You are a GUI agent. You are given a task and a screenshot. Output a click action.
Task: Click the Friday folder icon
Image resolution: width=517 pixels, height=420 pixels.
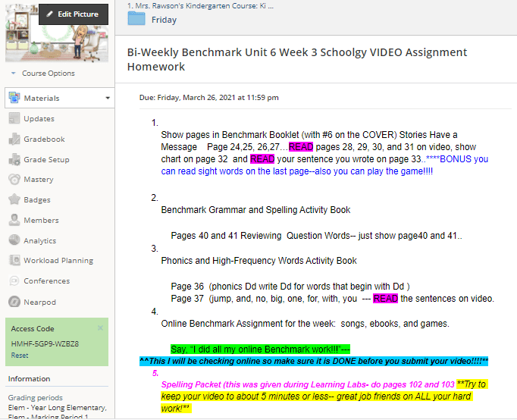(x=136, y=19)
